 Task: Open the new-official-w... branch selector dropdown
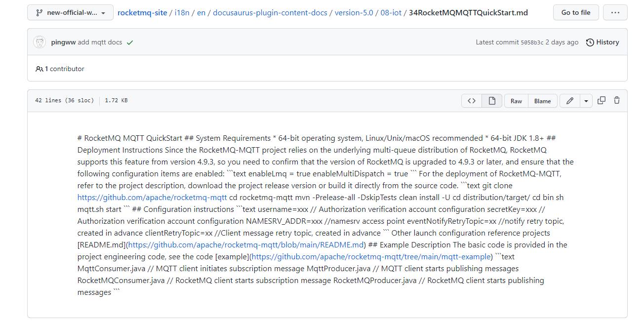click(x=70, y=13)
